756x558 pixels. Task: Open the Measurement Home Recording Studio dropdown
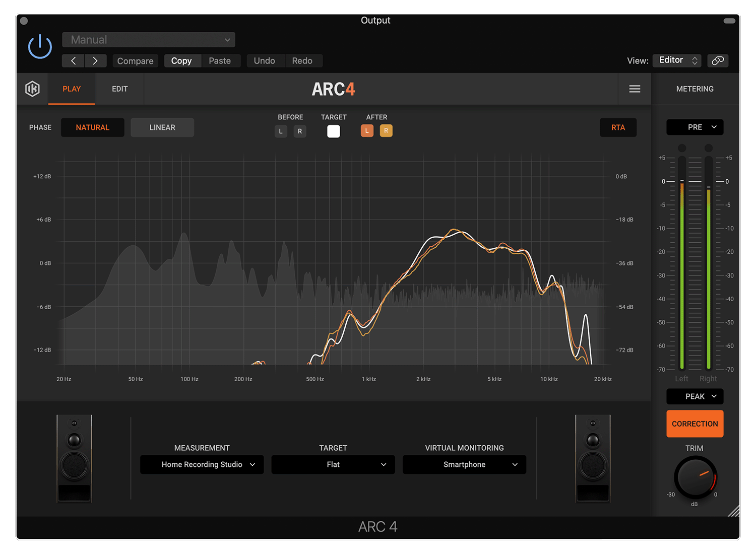(202, 464)
